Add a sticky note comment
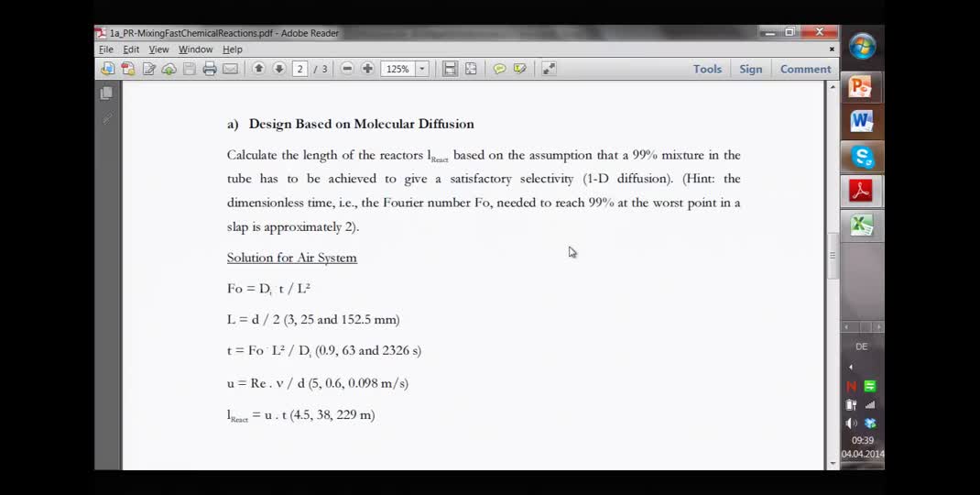Viewport: 980px width, 495px height. click(x=499, y=69)
